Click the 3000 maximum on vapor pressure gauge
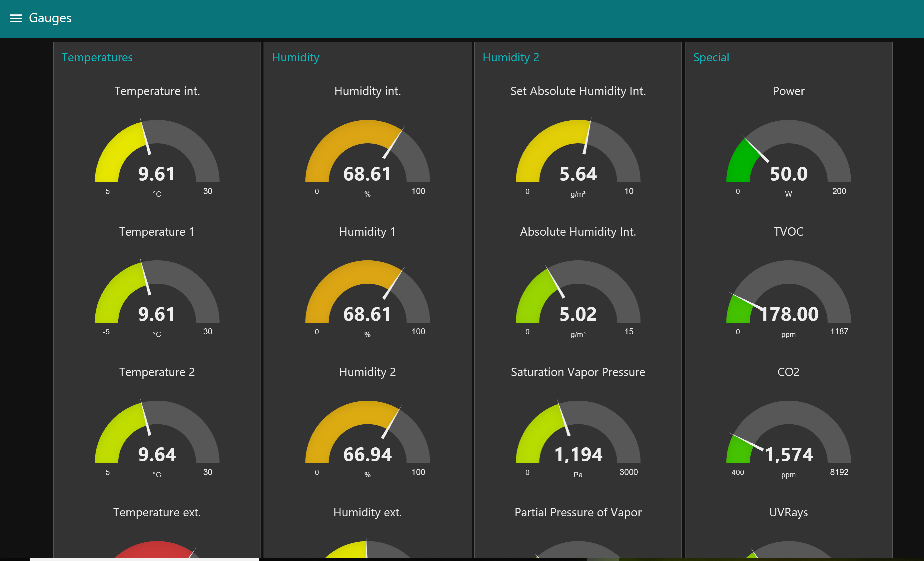Viewport: 924px width, 561px height. point(629,472)
